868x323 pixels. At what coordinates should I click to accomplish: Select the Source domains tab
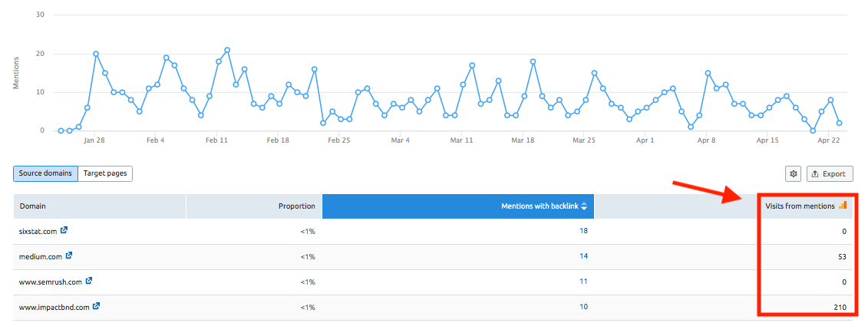(x=45, y=173)
